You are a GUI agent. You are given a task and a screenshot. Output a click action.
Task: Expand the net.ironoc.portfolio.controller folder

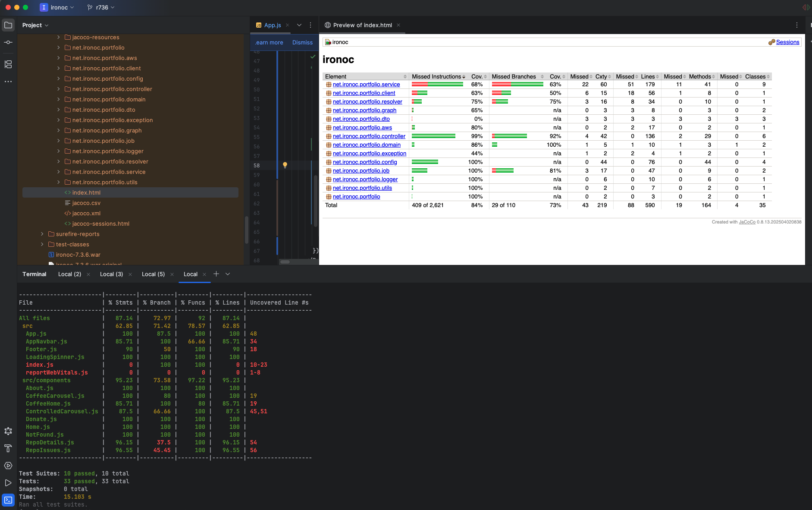coord(59,89)
